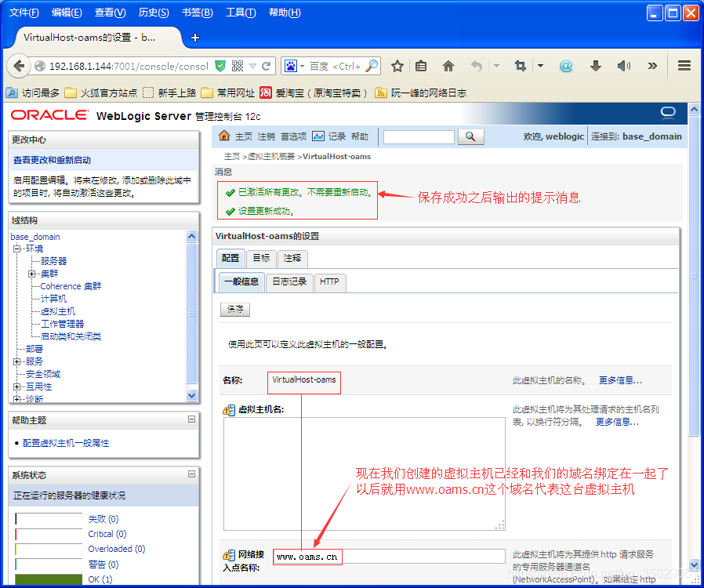The width and height of the screenshot is (704, 588).
Task: Click the blue @ toolbar icon
Action: click(566, 67)
